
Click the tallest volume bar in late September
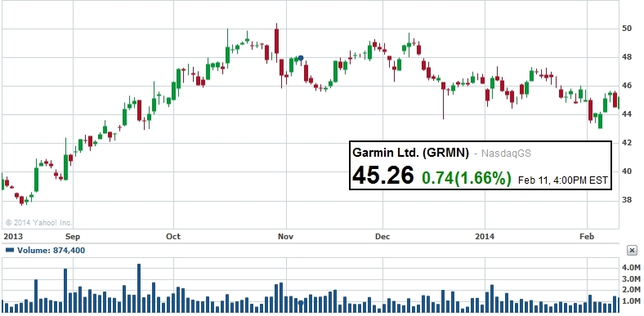tap(139, 288)
